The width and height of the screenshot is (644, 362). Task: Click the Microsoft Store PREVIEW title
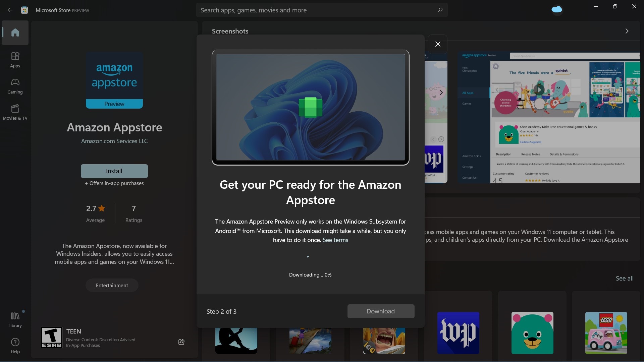click(62, 10)
